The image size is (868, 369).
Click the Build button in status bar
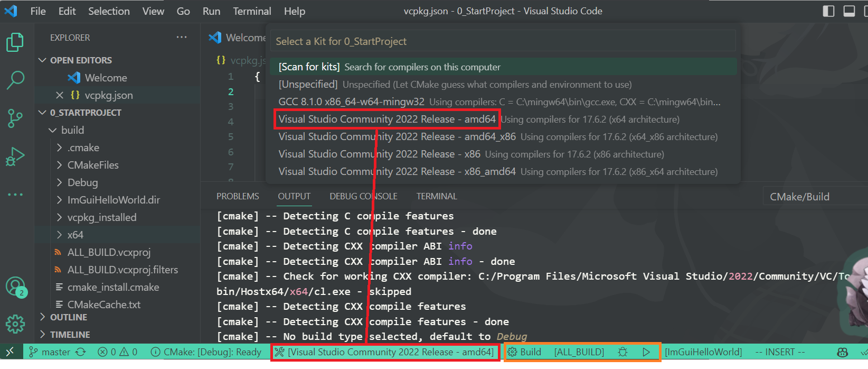pos(525,352)
